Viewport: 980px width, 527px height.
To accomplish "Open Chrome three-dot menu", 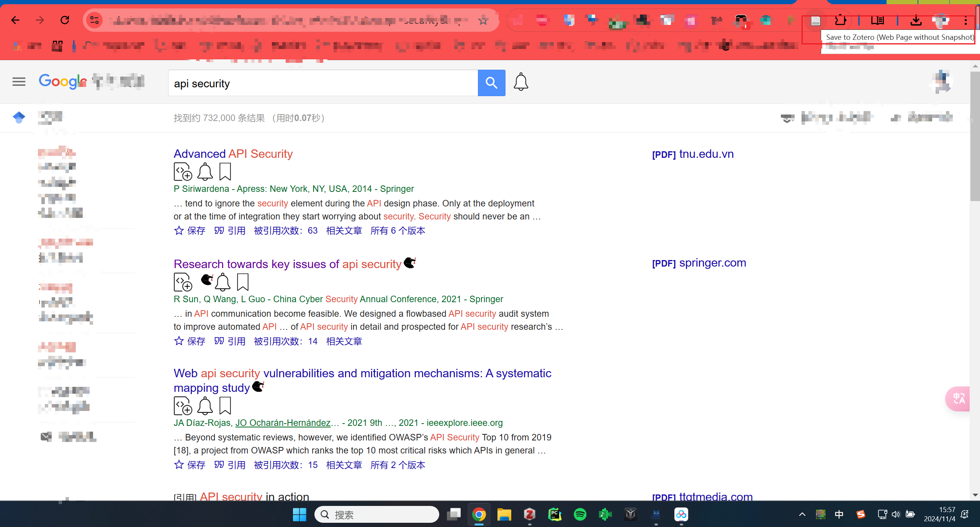I will 965,21.
